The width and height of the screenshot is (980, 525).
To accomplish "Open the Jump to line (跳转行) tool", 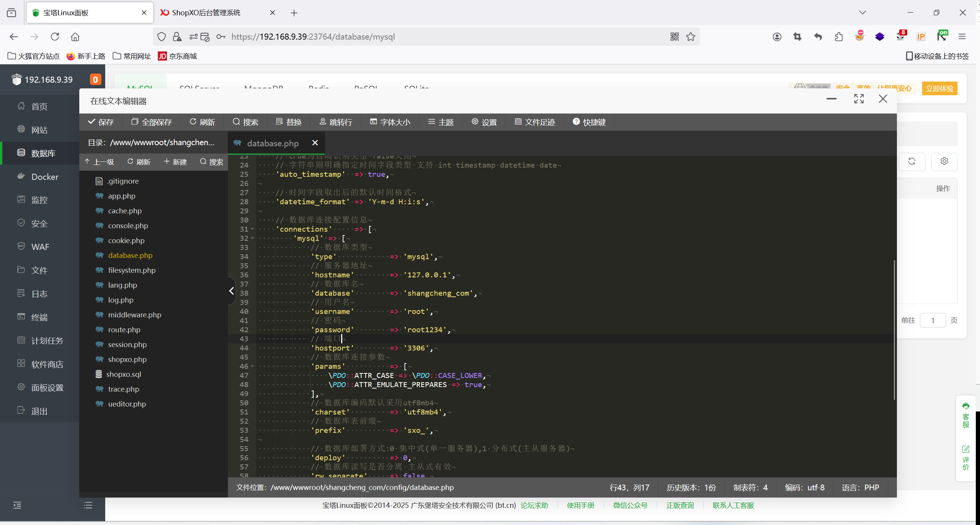I will [335, 122].
